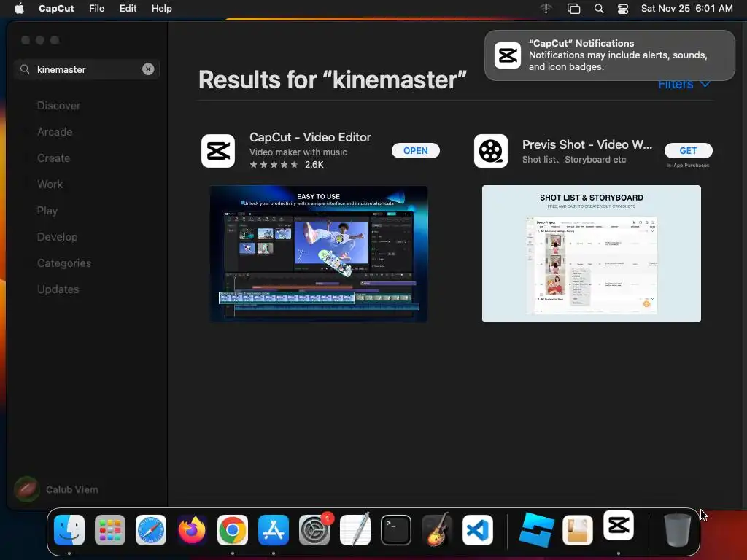The image size is (747, 560).
Task: Click the search magnifier in sidebar field
Action: coord(25,69)
